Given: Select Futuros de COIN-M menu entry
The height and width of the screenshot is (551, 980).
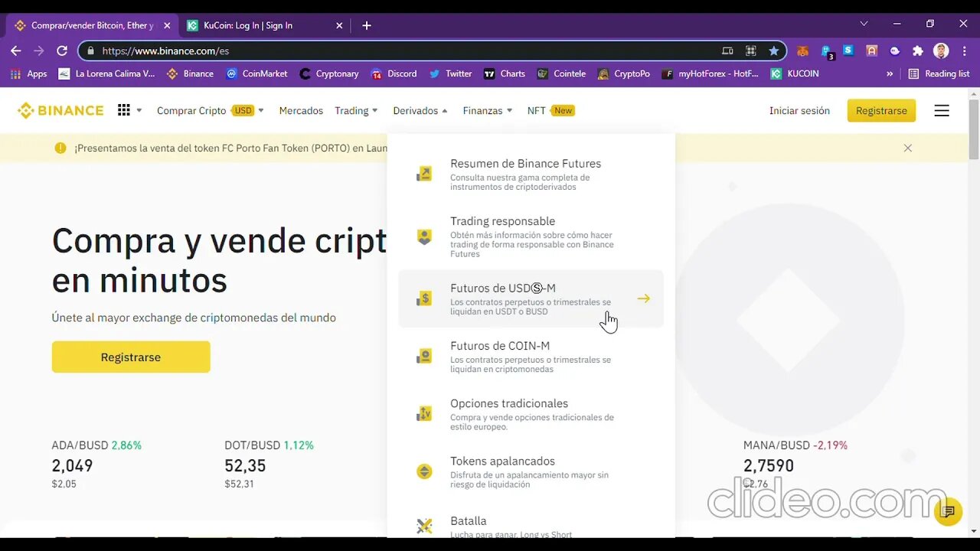Looking at the screenshot, I should pyautogui.click(x=531, y=357).
